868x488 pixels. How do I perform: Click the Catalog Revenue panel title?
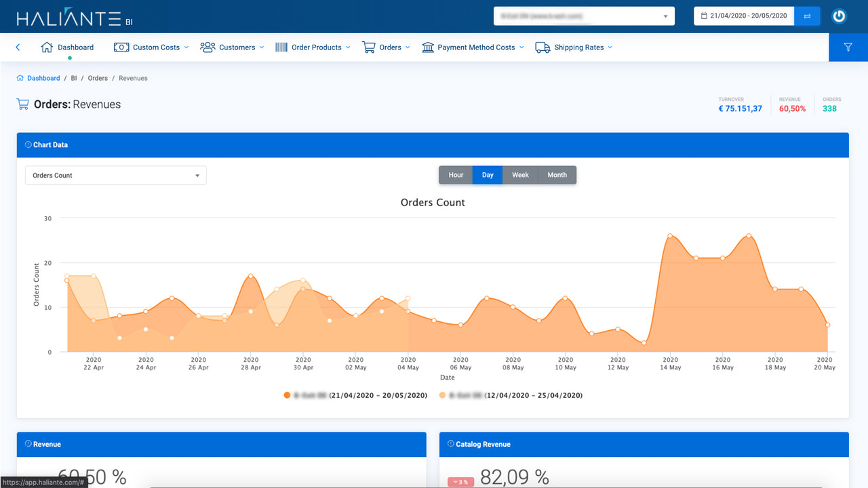click(483, 445)
